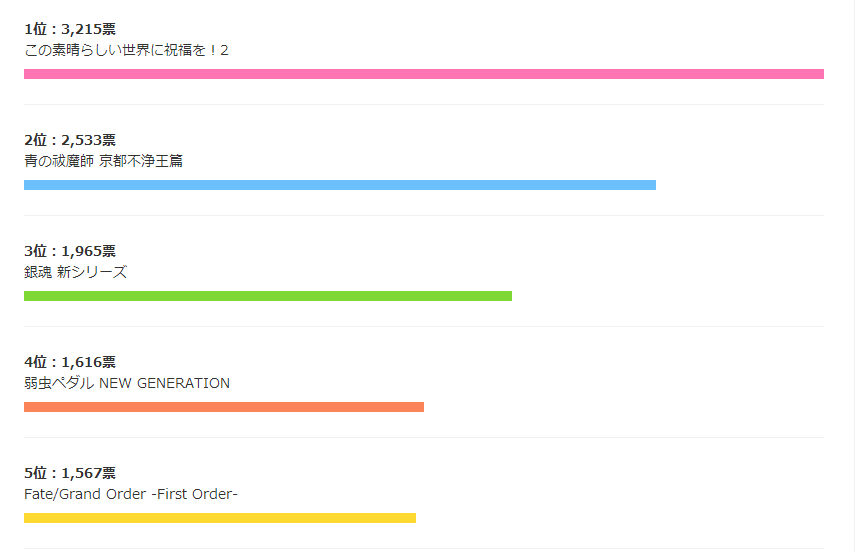Screen dimensions: 855x552
Task: Select the title この素晴らしい世界に祝福を！2
Action: (126, 50)
